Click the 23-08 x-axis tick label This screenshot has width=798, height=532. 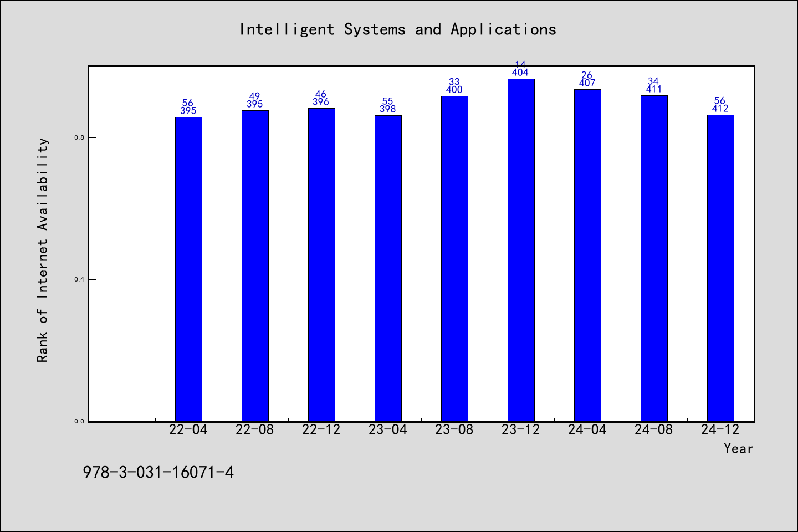coord(454,430)
